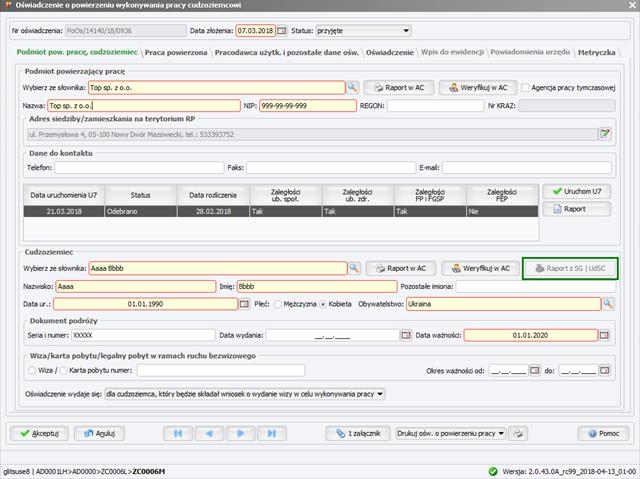Screen dimensions: 640x479
Task: Click Zaległości FEP column header
Action: (x=502, y=195)
